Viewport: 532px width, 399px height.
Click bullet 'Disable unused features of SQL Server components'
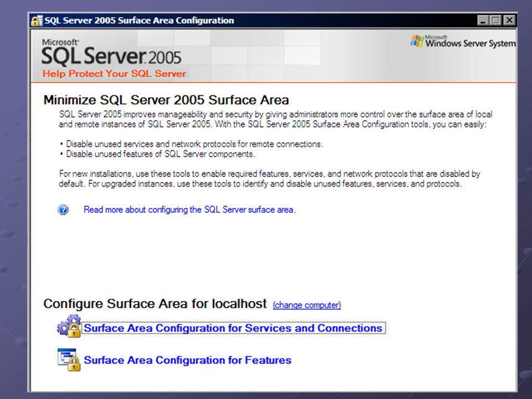click(157, 154)
